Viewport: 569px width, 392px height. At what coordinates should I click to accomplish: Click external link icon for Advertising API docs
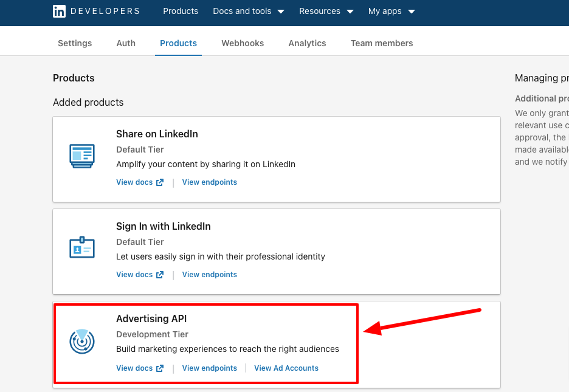(160, 368)
